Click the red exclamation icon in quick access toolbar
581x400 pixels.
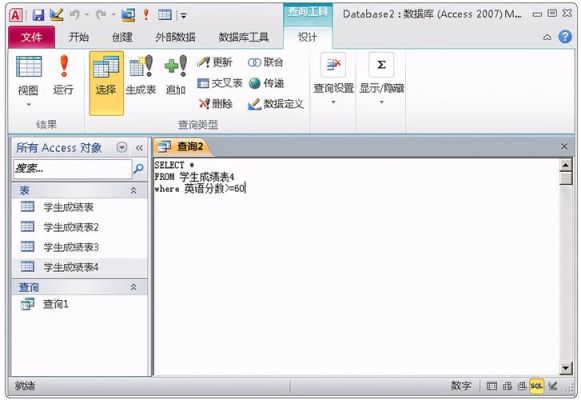pos(146,15)
